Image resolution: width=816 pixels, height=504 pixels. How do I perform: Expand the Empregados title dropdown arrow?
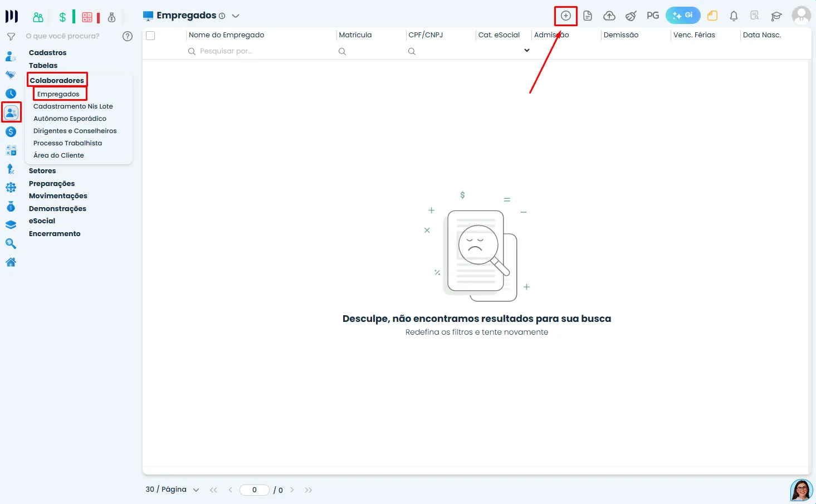tap(235, 16)
